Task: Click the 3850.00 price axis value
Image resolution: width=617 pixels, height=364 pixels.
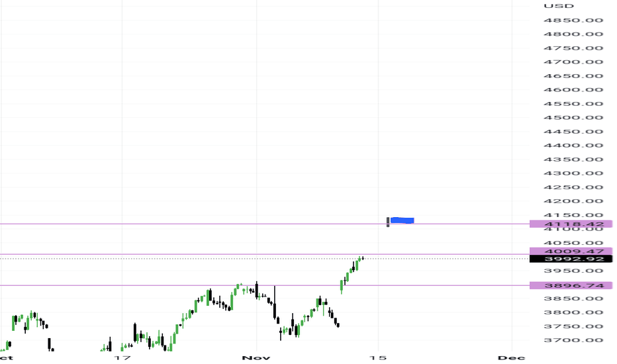Action: 573,298
